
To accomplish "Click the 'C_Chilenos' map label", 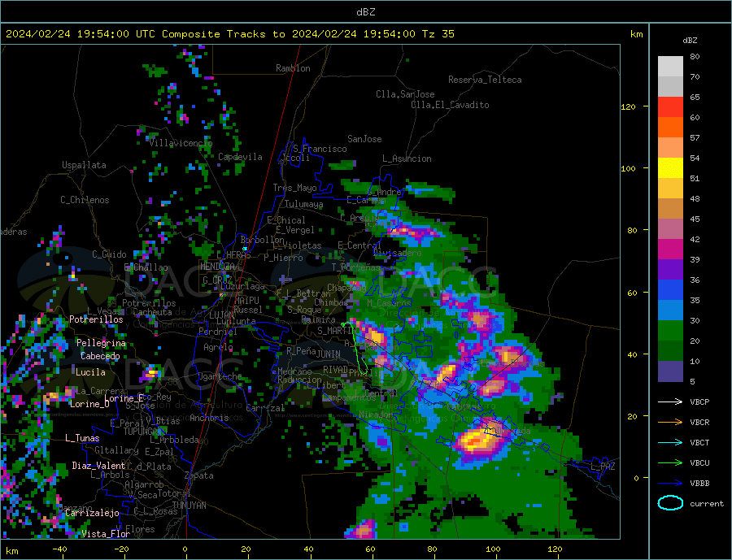I will (85, 200).
